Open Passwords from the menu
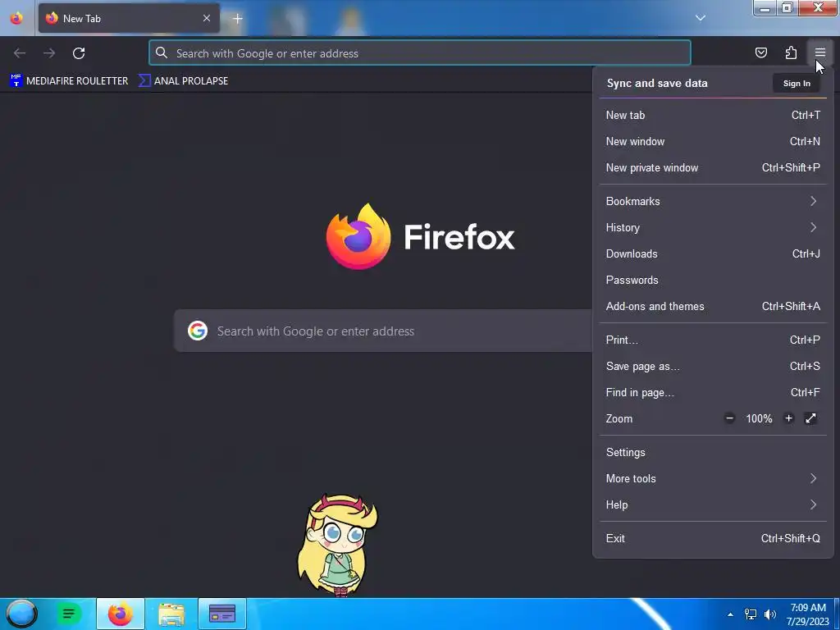Image resolution: width=840 pixels, height=630 pixels. coord(713,281)
